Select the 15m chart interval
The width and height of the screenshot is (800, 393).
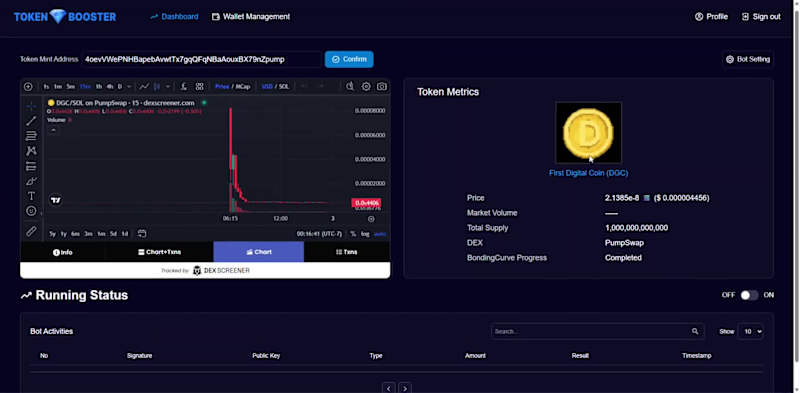(x=85, y=87)
